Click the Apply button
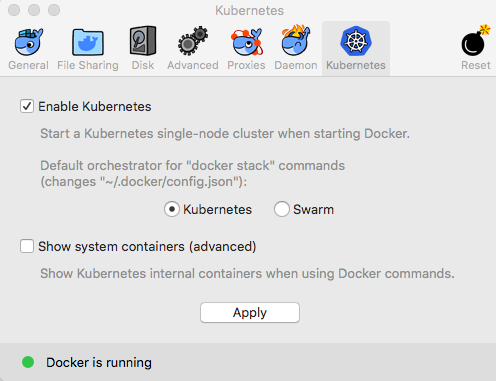This screenshot has width=496, height=381. click(250, 312)
